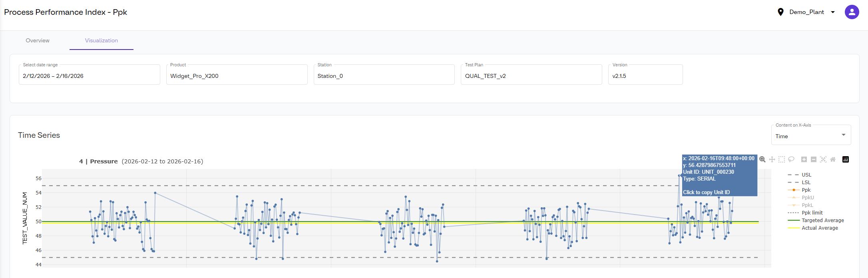Pick the Lasso Select tool
Image resolution: width=868 pixels, height=278 pixels.
pos(791,159)
